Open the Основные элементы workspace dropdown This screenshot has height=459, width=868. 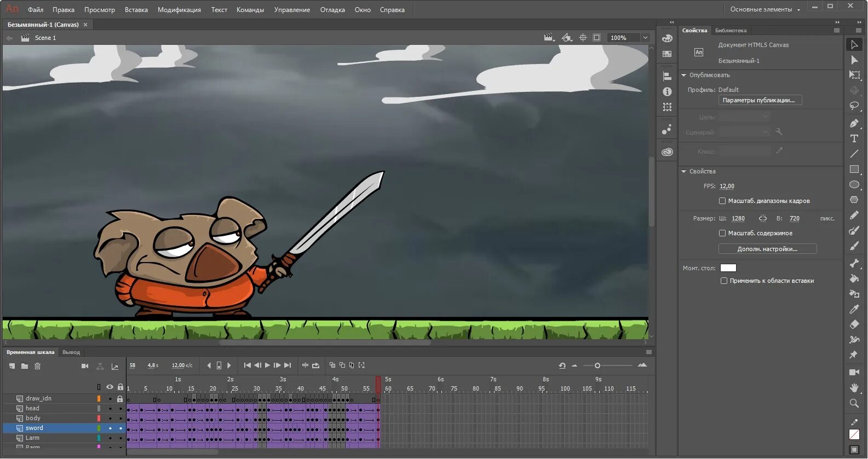(x=765, y=9)
